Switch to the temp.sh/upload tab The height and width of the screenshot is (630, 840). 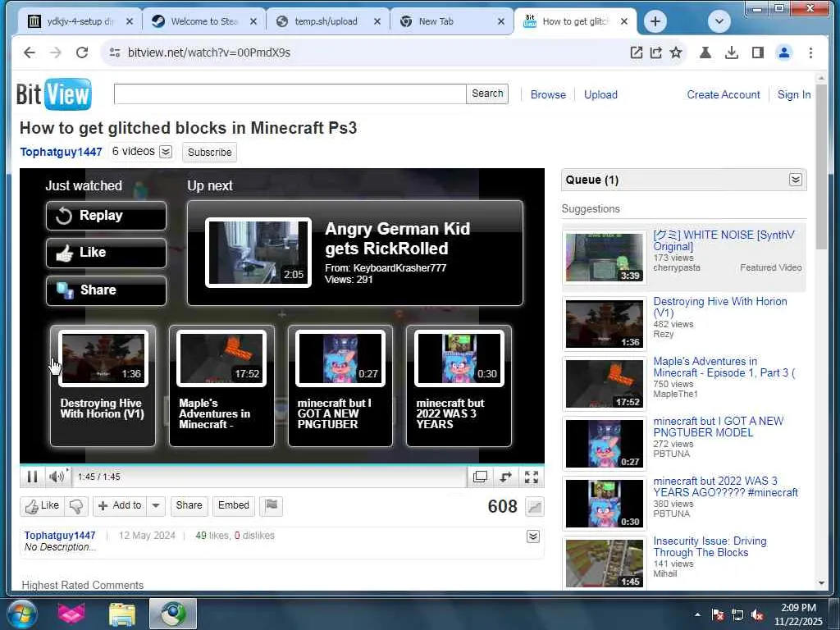tap(328, 21)
